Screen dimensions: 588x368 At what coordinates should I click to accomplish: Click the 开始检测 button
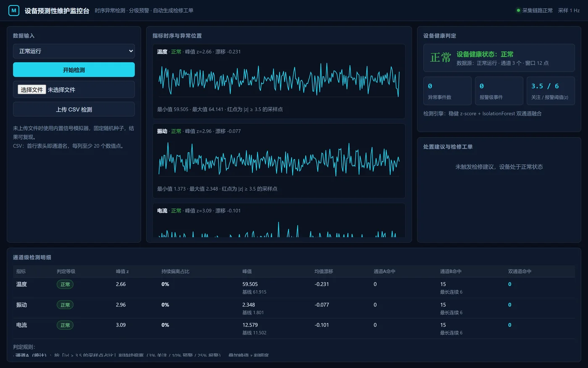pos(74,70)
